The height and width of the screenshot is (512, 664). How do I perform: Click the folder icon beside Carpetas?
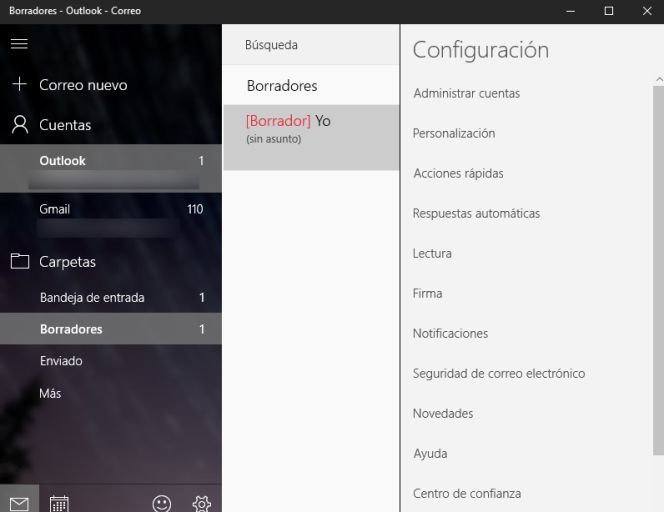(19, 261)
